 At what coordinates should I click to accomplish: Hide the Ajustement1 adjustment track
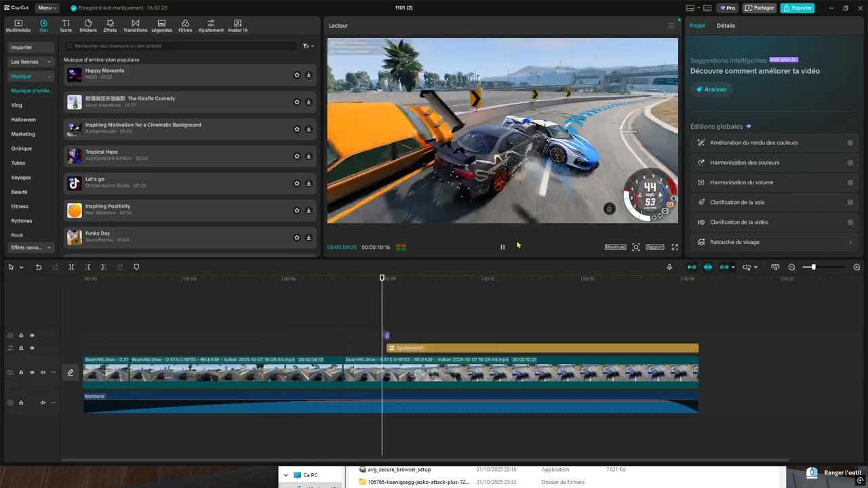[x=32, y=348]
